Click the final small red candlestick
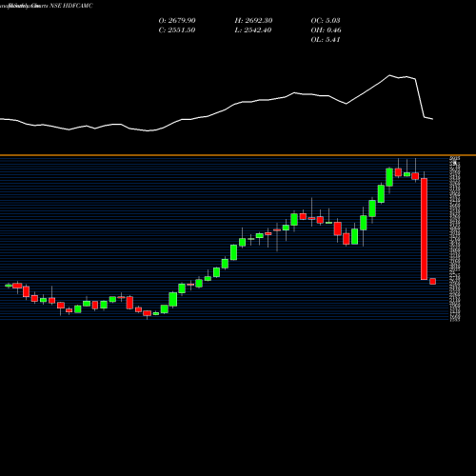Viewport: 476px width, 476px height. click(433, 281)
